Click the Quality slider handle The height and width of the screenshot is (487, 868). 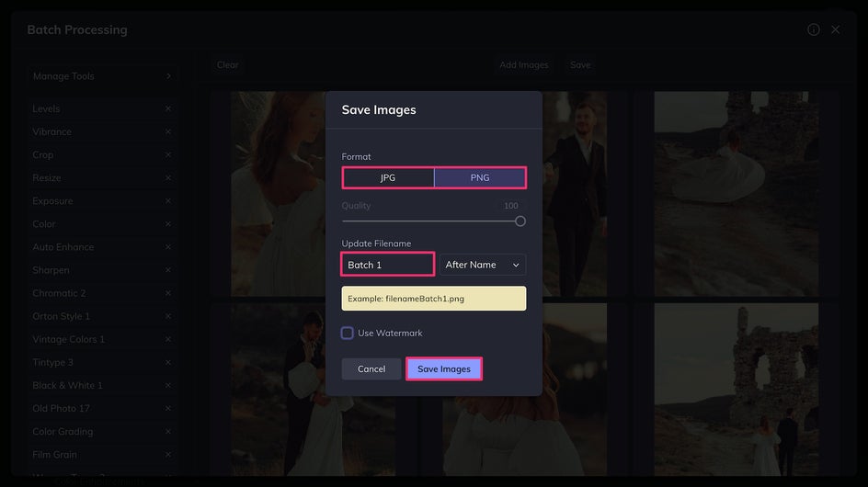[520, 221]
